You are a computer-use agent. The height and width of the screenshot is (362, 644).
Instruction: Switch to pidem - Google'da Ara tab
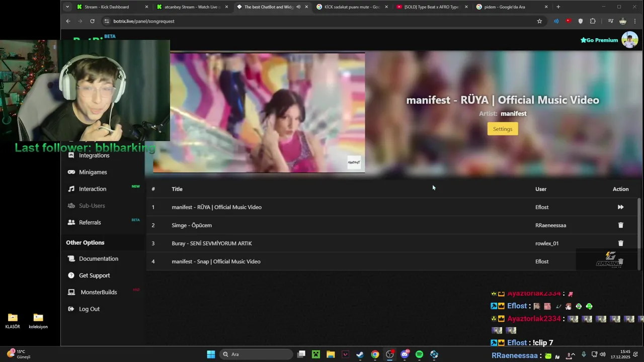pyautogui.click(x=512, y=7)
